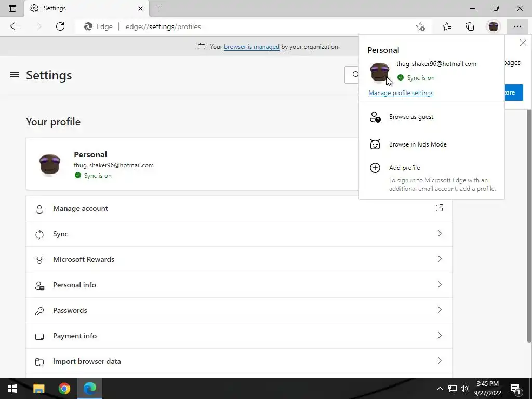Click the Payment info card icon
Image resolution: width=532 pixels, height=399 pixels.
pyautogui.click(x=39, y=337)
